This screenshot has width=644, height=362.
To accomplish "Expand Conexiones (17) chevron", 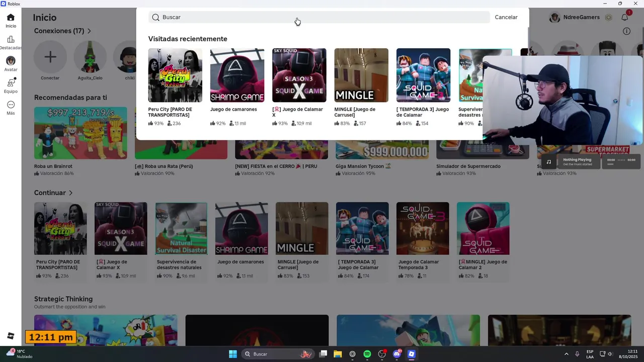I will point(89,31).
